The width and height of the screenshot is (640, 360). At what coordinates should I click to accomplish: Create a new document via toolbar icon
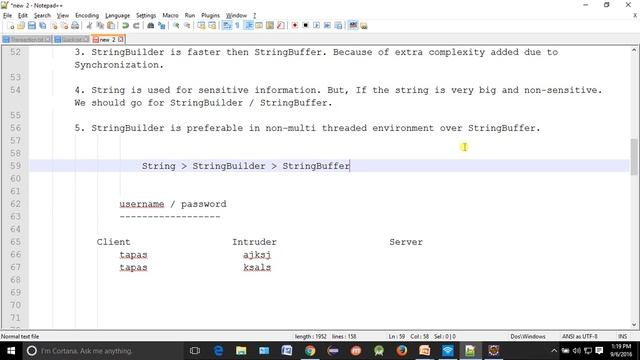pos(11,26)
